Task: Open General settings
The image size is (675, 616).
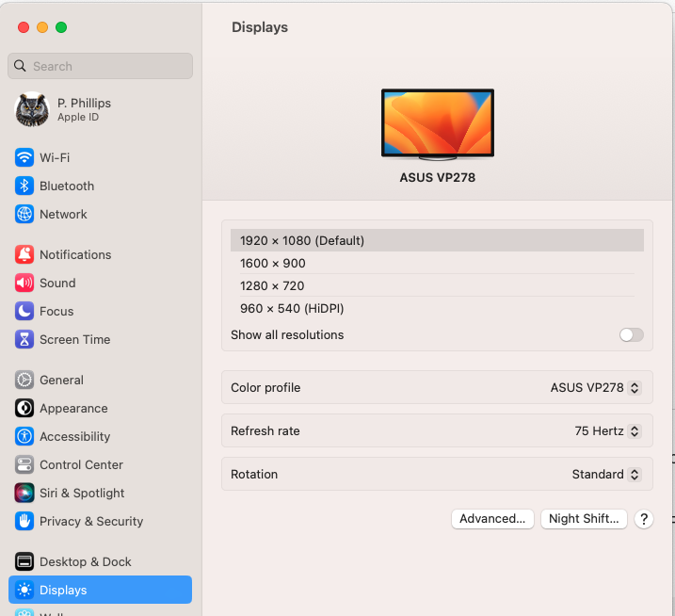Action: [x=101, y=380]
